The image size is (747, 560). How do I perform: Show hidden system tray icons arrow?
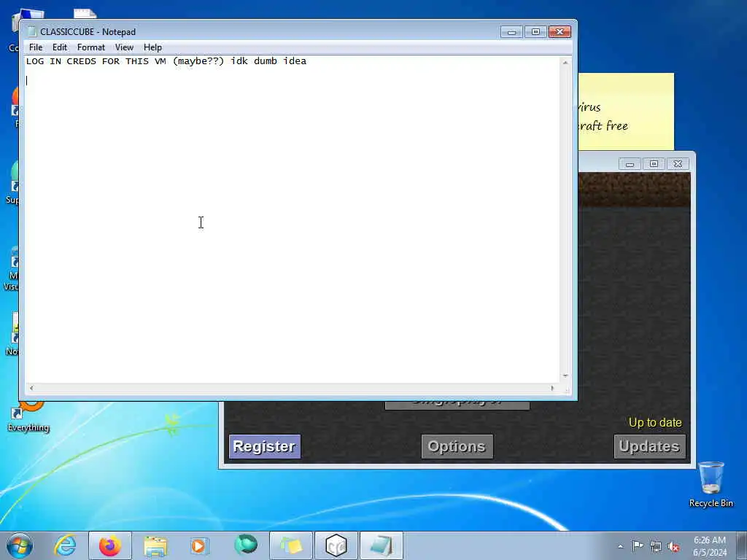pyautogui.click(x=620, y=546)
